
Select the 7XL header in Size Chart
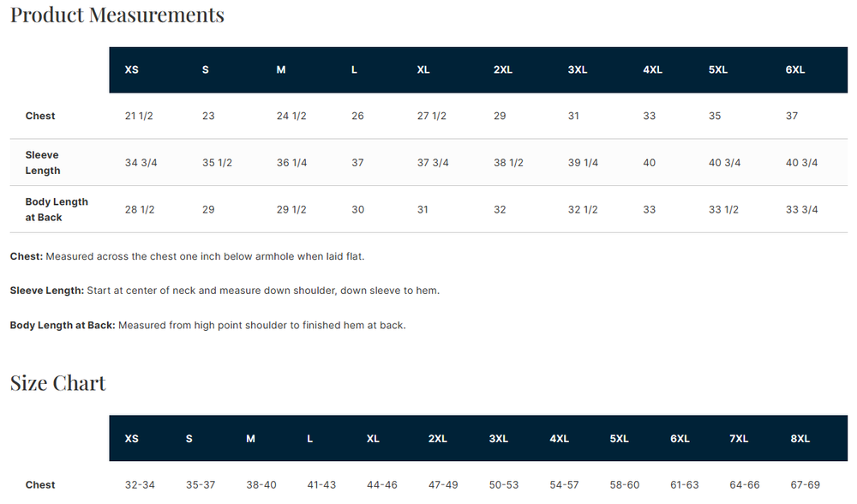(x=739, y=439)
